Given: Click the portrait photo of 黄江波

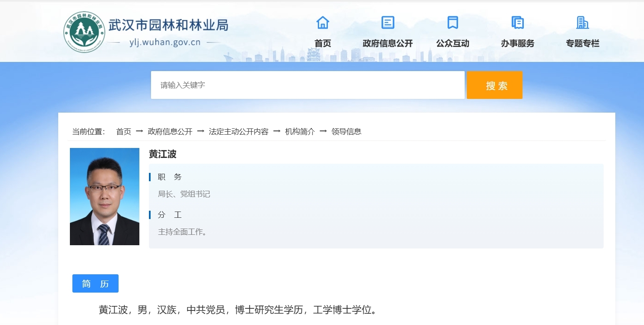Looking at the screenshot, I should click(104, 197).
